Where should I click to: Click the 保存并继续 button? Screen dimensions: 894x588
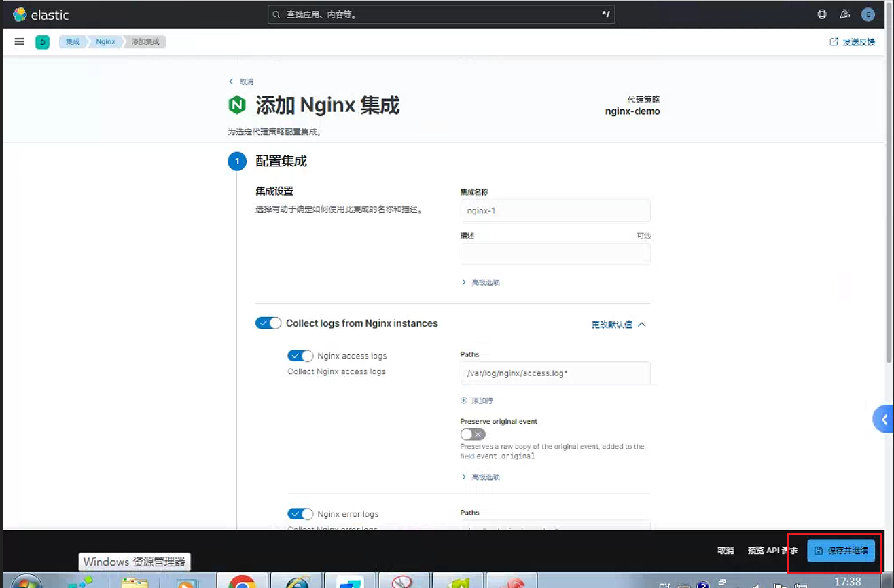(841, 551)
